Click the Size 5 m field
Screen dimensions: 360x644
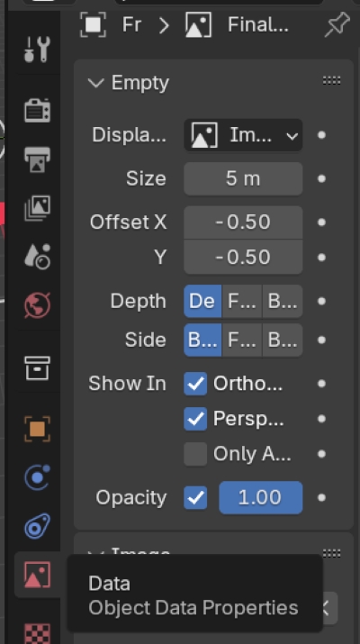pos(243,178)
